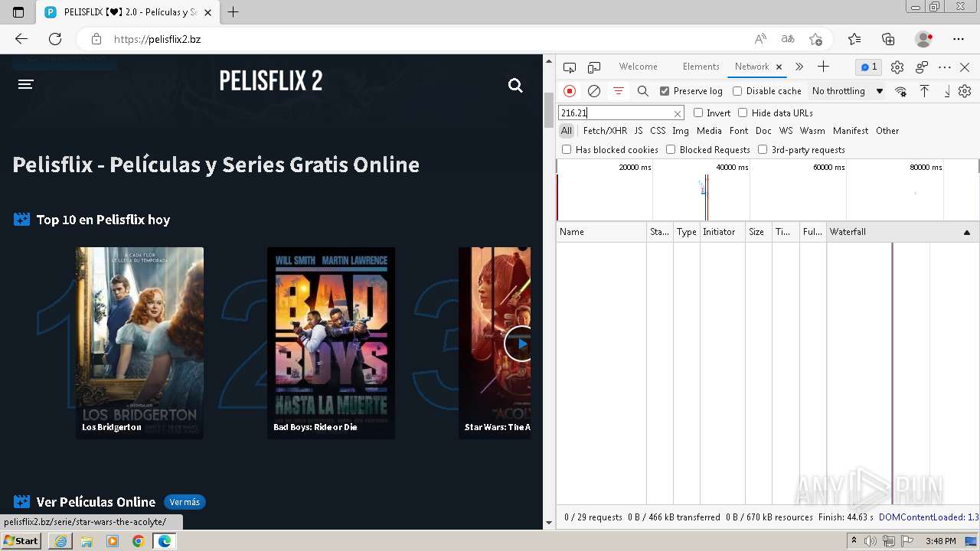Filter requests by Font type
The image size is (980, 551).
click(x=739, y=131)
